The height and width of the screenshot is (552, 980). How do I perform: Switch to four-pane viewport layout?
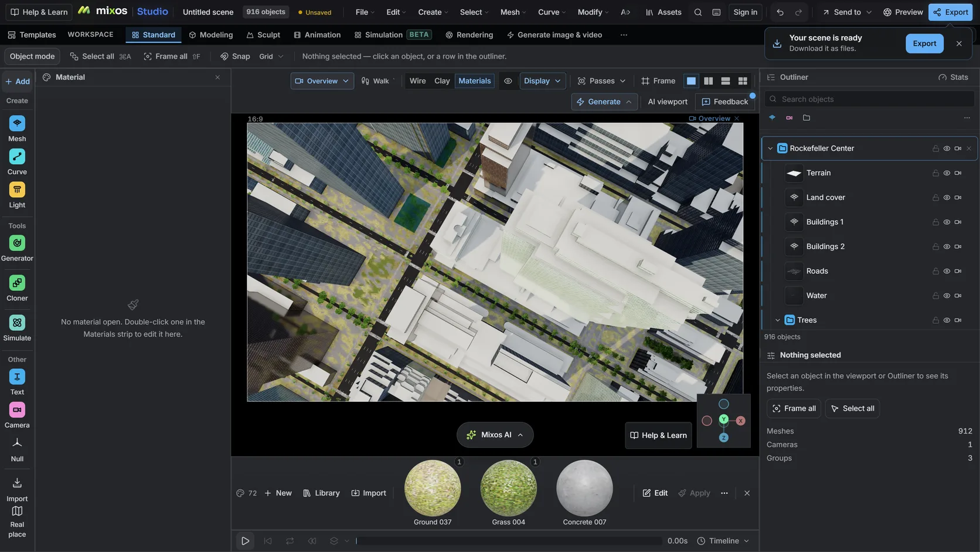743,81
